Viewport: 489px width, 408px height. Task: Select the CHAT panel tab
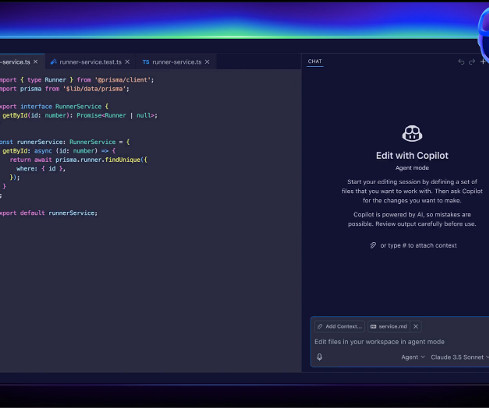click(x=315, y=61)
